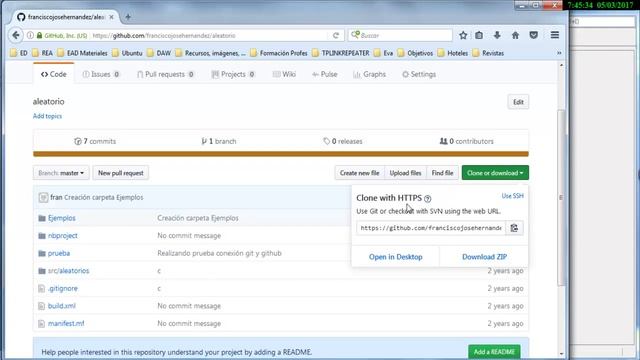The image size is (640, 360).
Task: View the 0 releases page
Action: (x=343, y=141)
